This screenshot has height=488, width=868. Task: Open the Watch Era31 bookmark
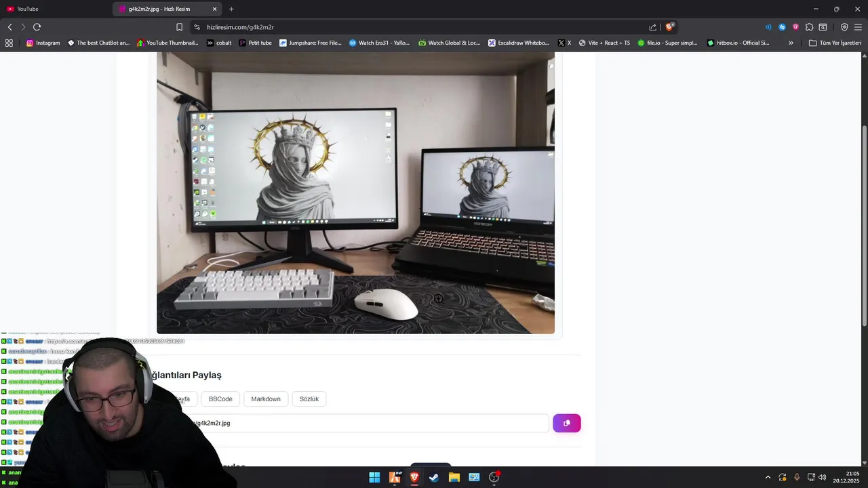tap(379, 43)
